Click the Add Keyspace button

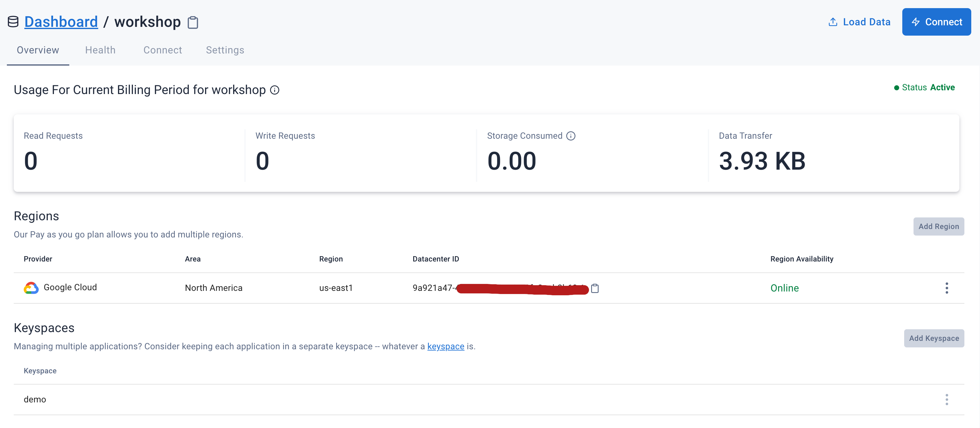click(934, 338)
